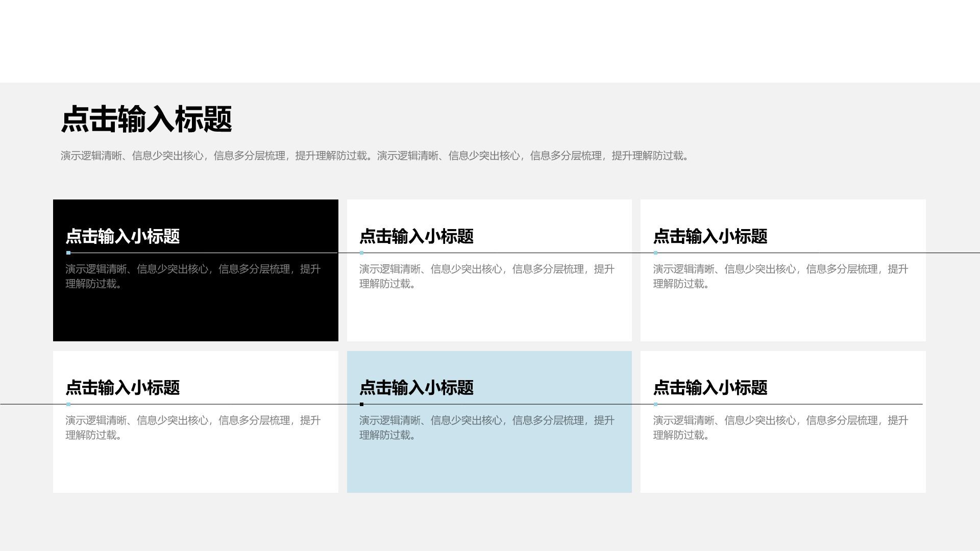Select the body text in top-right card
The height and width of the screenshot is (551, 980).
pos(780,276)
